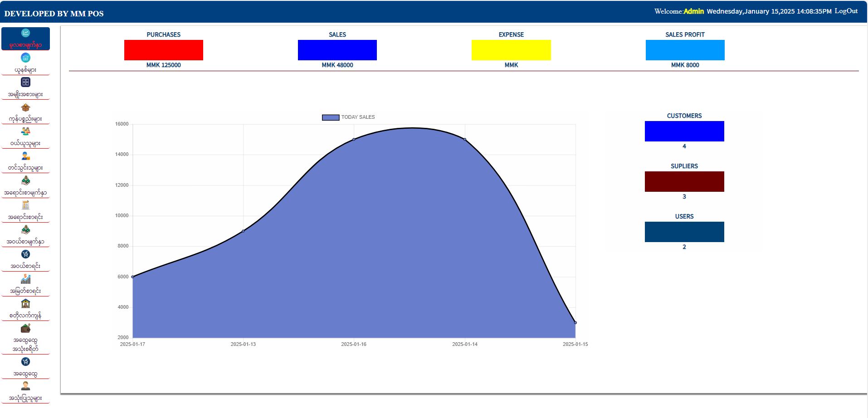This screenshot has height=418, width=868.
Task: Toggle the TODAY SALES chart legend
Action: click(348, 117)
